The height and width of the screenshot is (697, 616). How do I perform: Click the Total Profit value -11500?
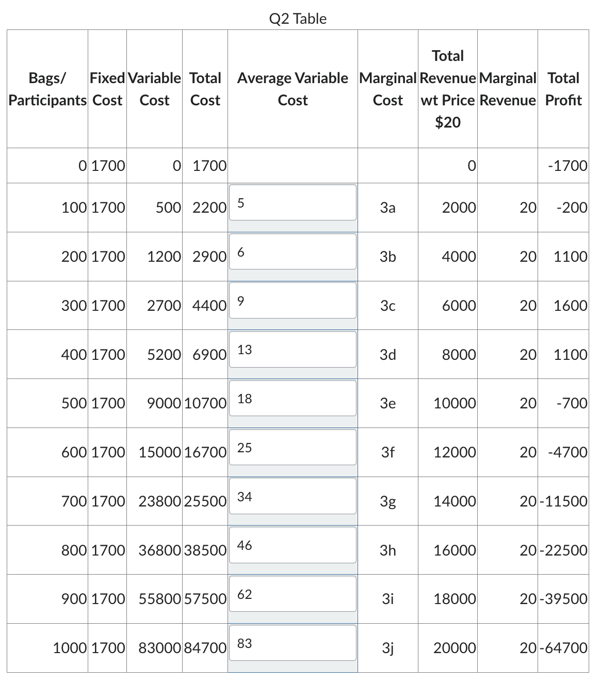[564, 501]
